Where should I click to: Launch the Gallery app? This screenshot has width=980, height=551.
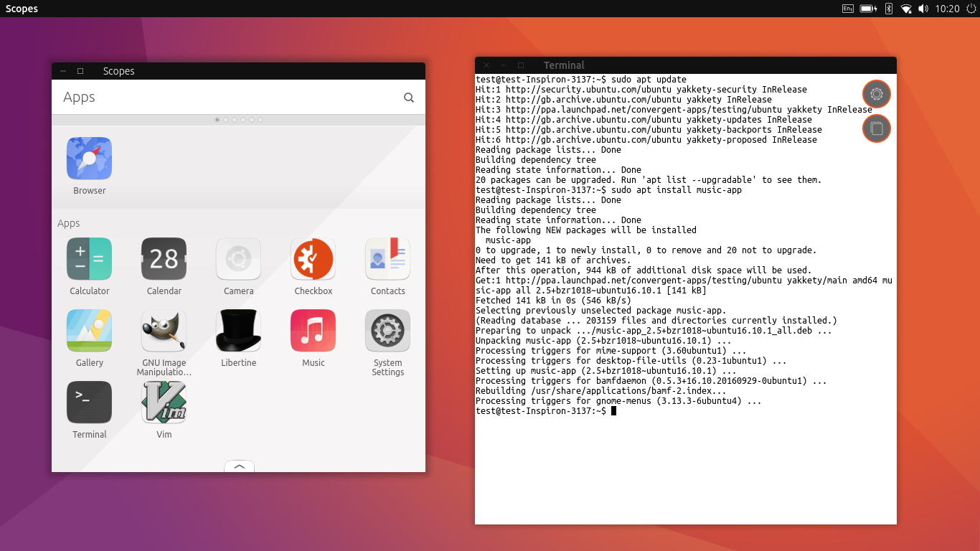89,331
